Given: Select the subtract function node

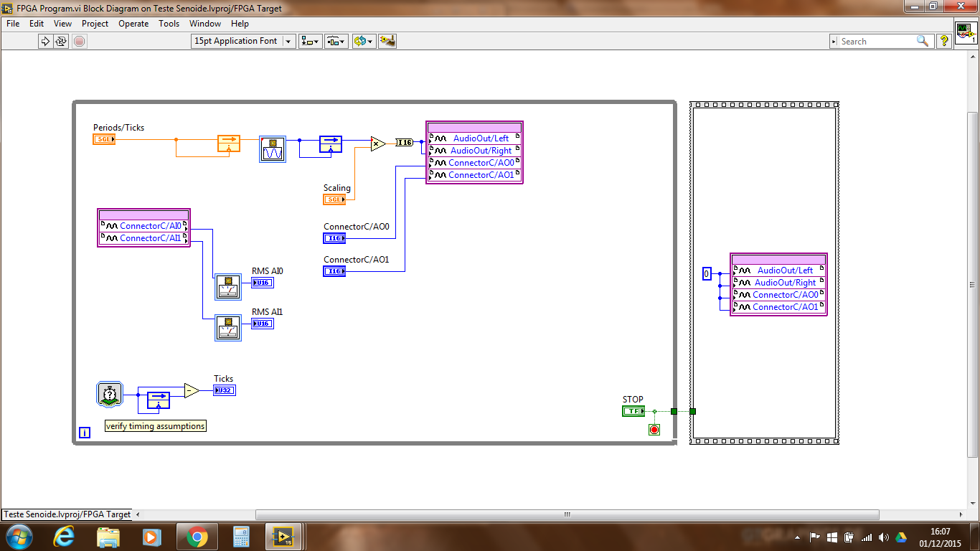Looking at the screenshot, I should pyautogui.click(x=192, y=390).
